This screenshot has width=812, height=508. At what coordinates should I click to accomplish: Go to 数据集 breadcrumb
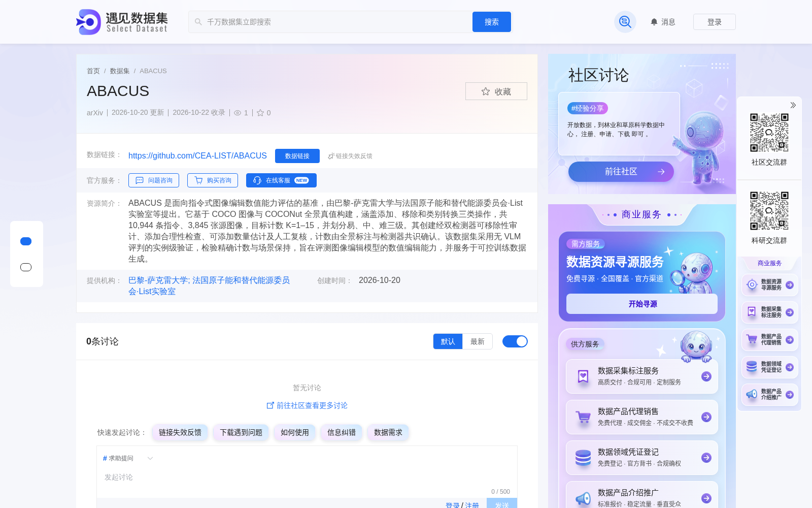point(120,71)
